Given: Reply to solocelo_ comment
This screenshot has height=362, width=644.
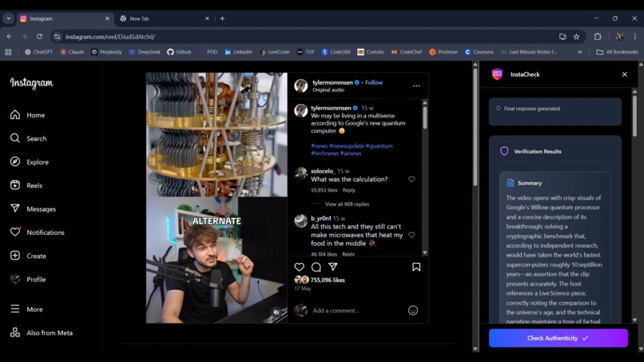Looking at the screenshot, I should coord(348,190).
